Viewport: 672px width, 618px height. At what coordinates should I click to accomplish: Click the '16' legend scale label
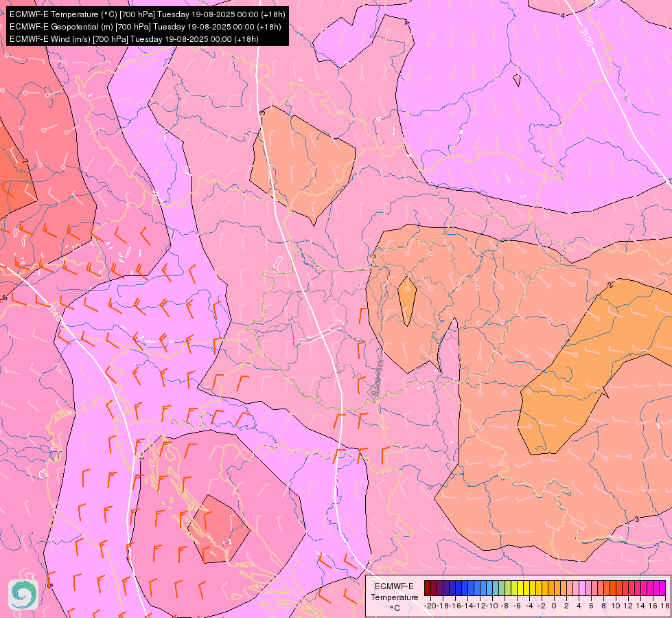(653, 606)
